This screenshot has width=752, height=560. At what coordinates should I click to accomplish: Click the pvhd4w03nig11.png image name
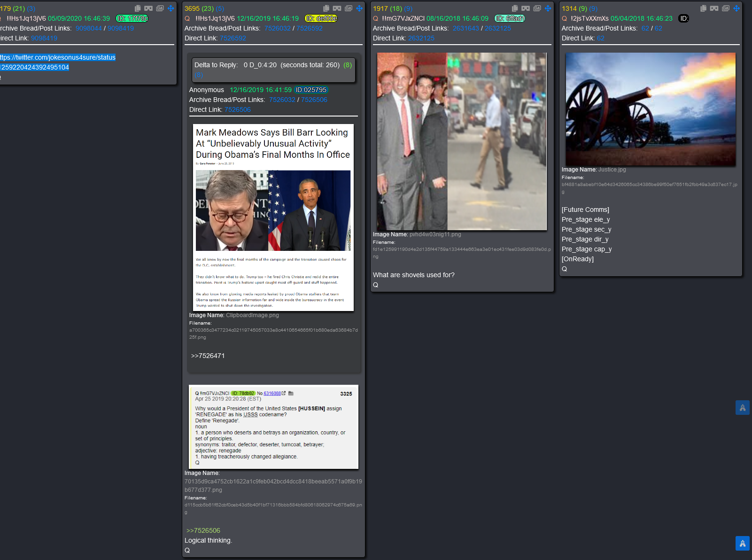coord(435,234)
